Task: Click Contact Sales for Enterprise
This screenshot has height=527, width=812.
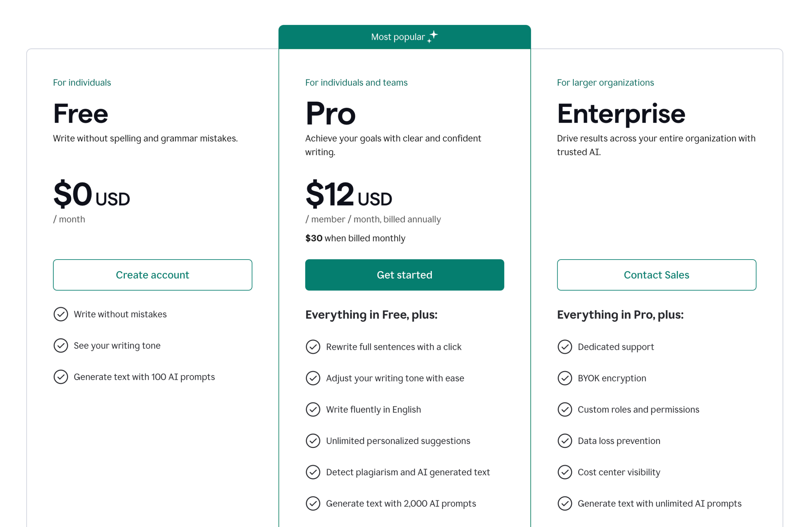Action: click(656, 275)
